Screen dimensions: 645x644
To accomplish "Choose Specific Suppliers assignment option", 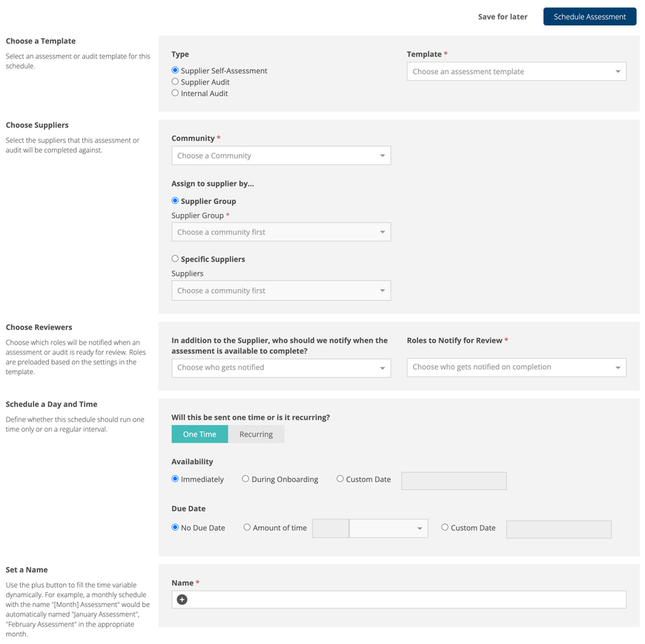I will pyautogui.click(x=175, y=259).
